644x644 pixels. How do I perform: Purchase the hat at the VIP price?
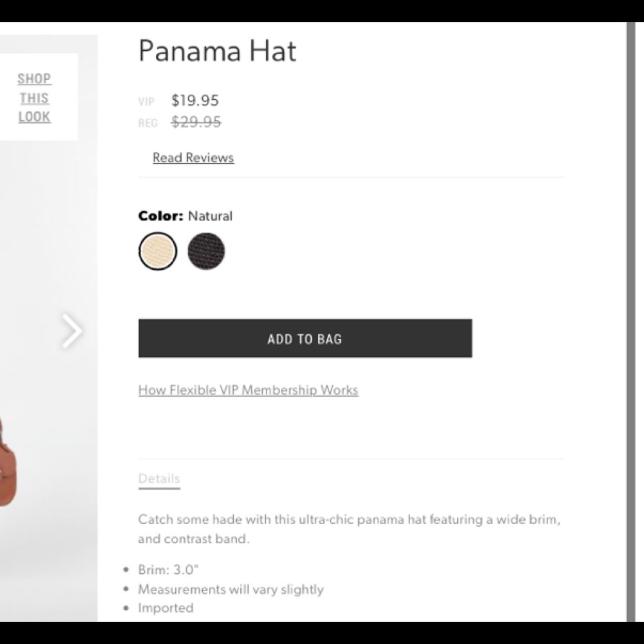point(305,338)
